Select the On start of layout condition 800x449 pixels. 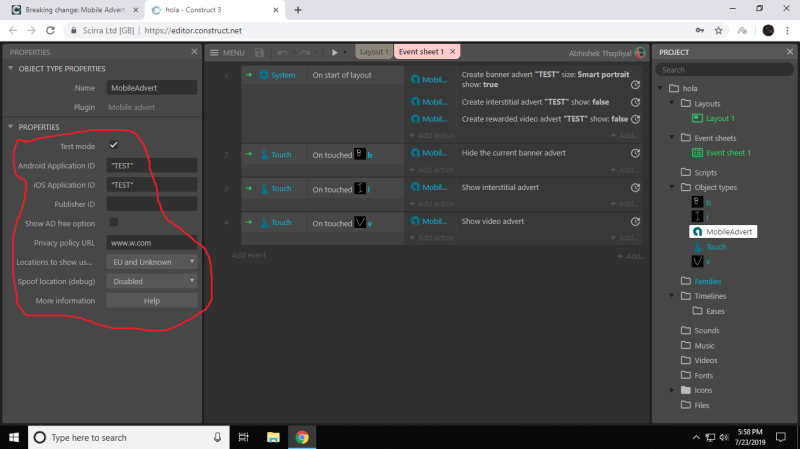coord(342,75)
